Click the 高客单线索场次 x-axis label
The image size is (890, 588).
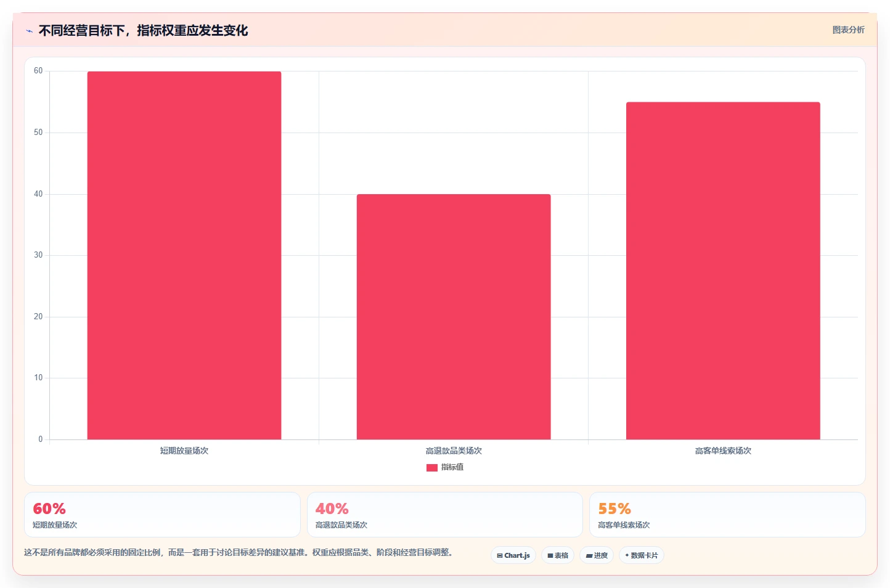pos(723,451)
